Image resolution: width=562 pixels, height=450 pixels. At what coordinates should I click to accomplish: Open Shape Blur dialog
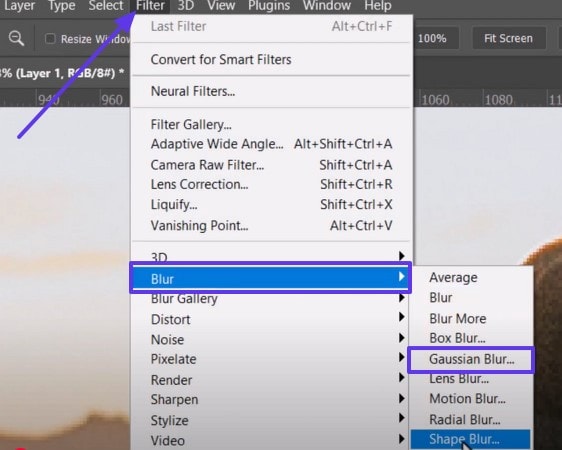tap(470, 440)
